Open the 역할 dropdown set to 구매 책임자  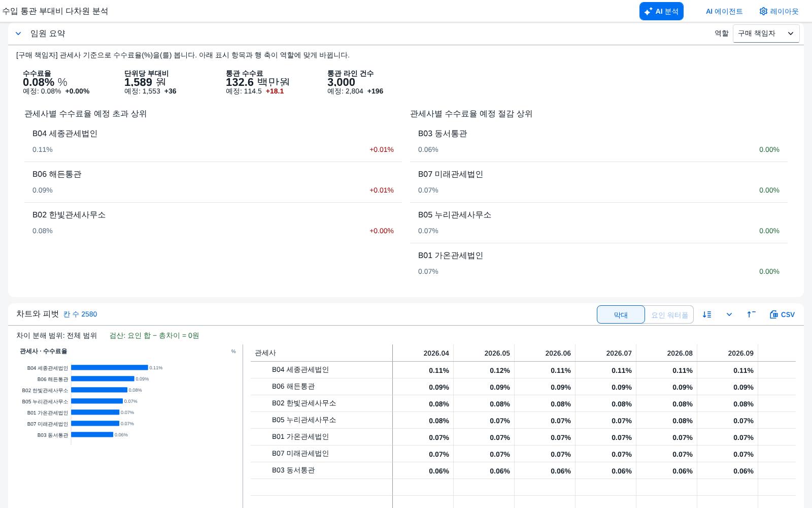[x=766, y=34]
